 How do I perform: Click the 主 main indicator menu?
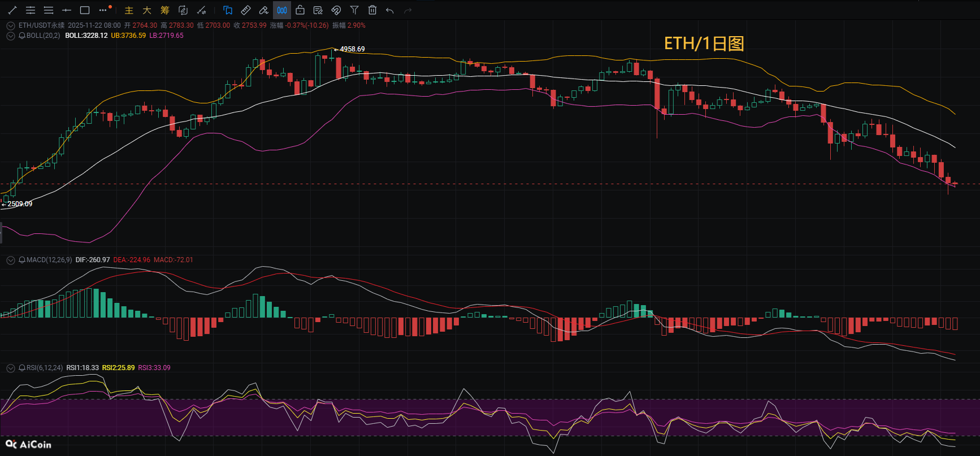point(129,10)
